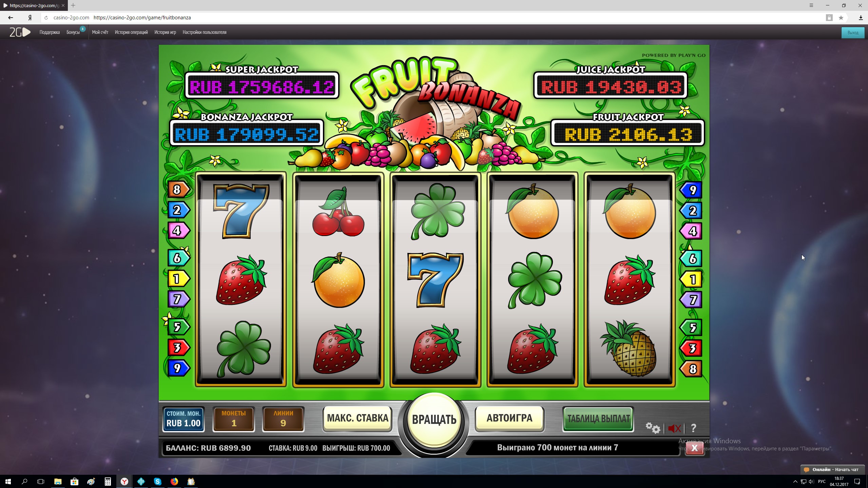
Task: Start autoplay with АВТОИГРА button
Action: 509,418
